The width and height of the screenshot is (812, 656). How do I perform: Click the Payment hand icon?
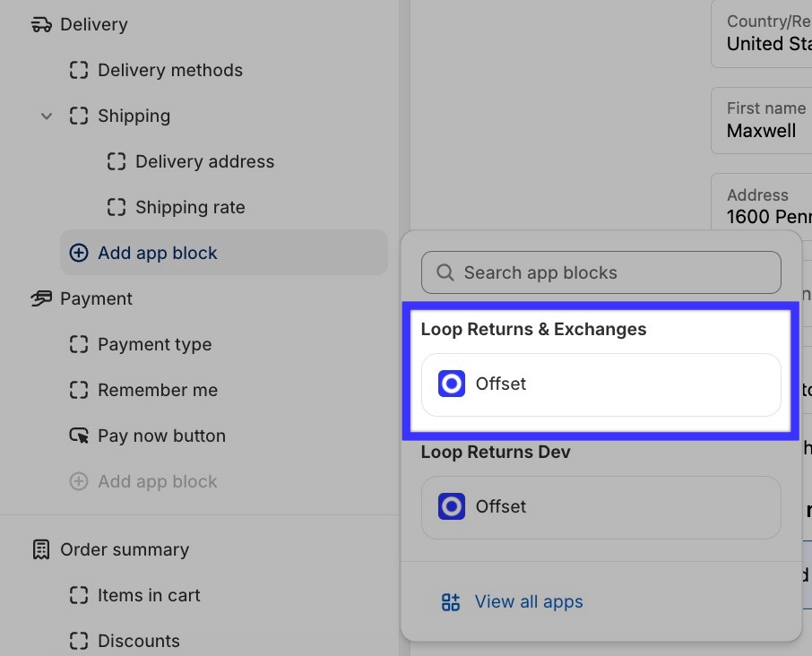click(x=41, y=298)
